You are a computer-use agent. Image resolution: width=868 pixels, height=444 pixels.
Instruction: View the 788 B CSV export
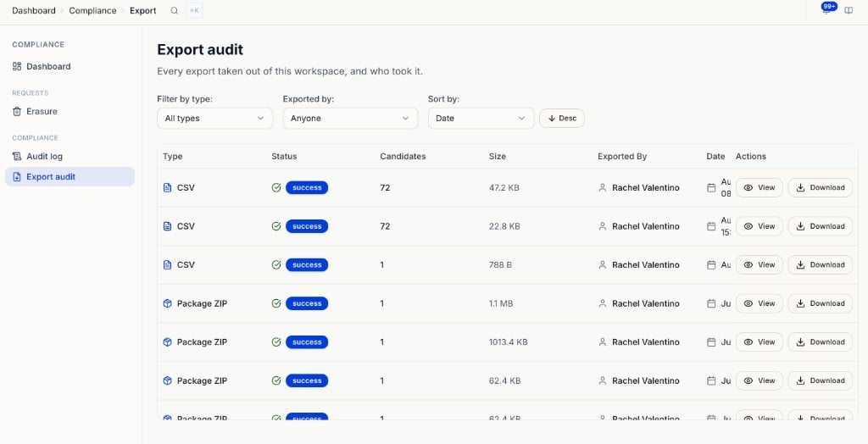tap(759, 265)
